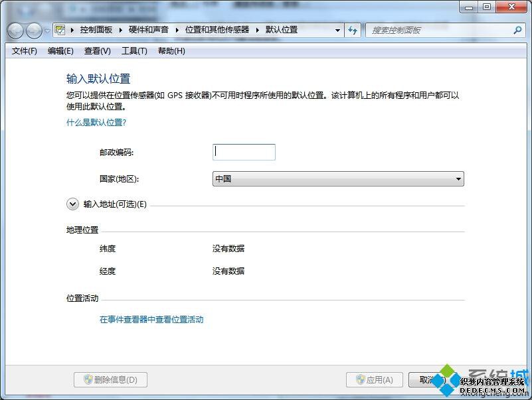The width and height of the screenshot is (532, 400).
Task: Select 默认位置 breadcrumb
Action: pyautogui.click(x=281, y=30)
